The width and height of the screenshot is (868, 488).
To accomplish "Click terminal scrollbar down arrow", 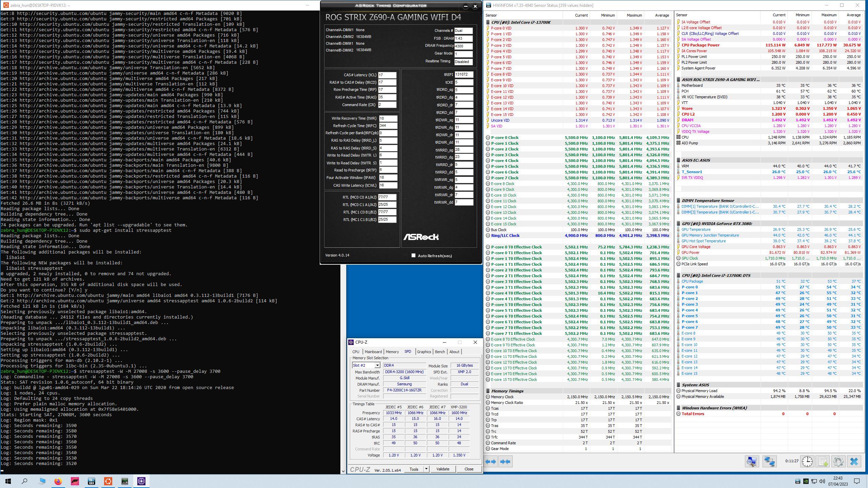I will 343,471.
